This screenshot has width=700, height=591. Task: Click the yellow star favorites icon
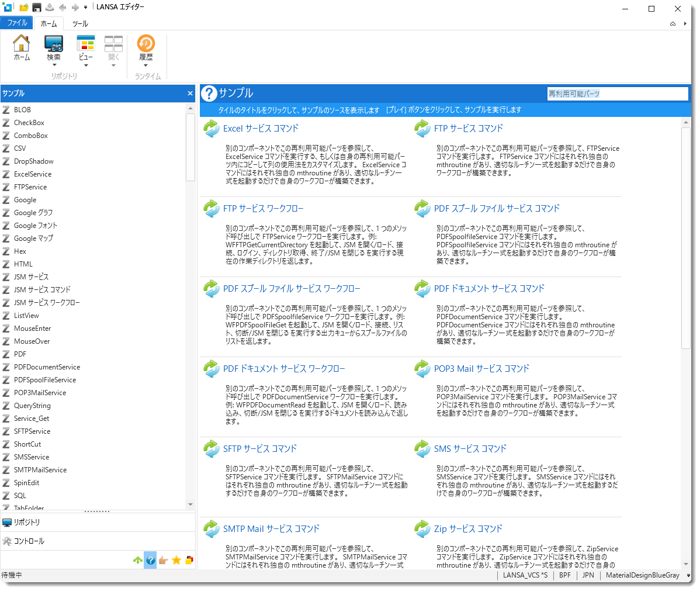click(176, 560)
